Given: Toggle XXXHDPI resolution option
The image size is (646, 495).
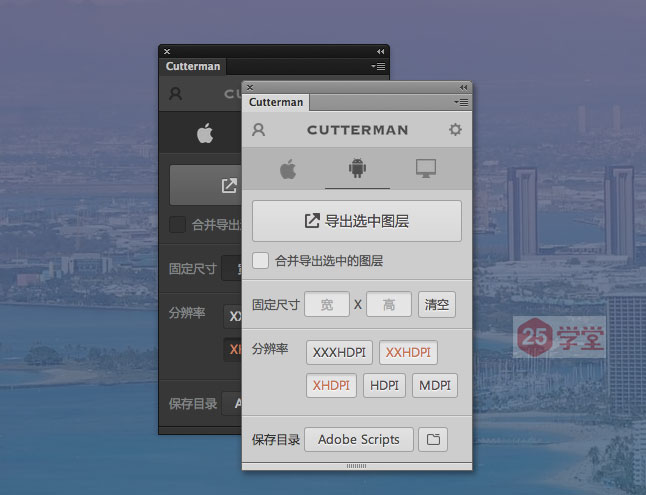Looking at the screenshot, I should (x=339, y=352).
